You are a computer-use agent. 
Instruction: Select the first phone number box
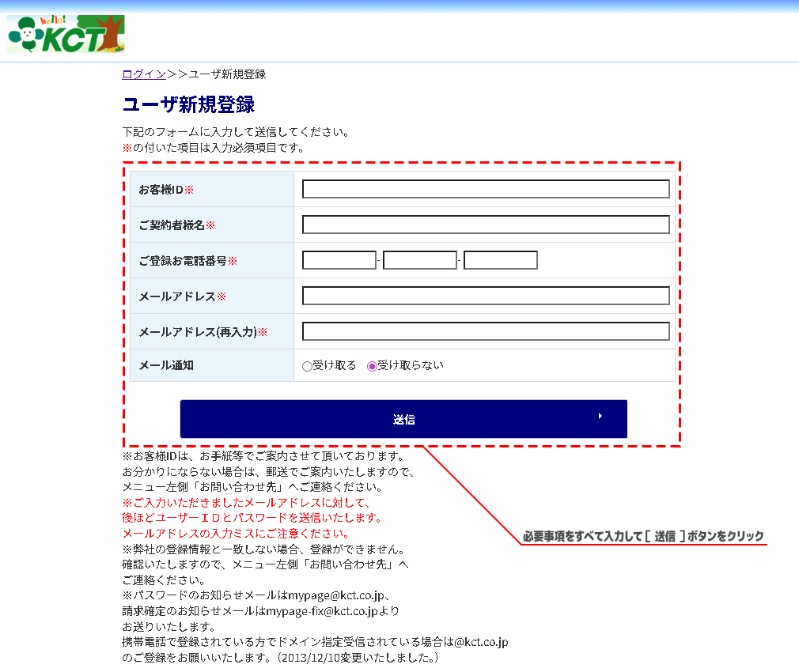[339, 260]
